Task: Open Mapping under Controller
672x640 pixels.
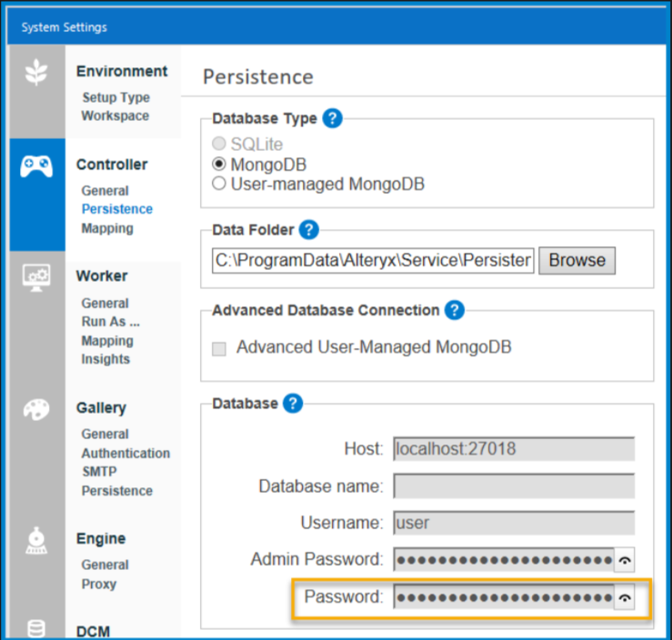Action: [x=107, y=228]
